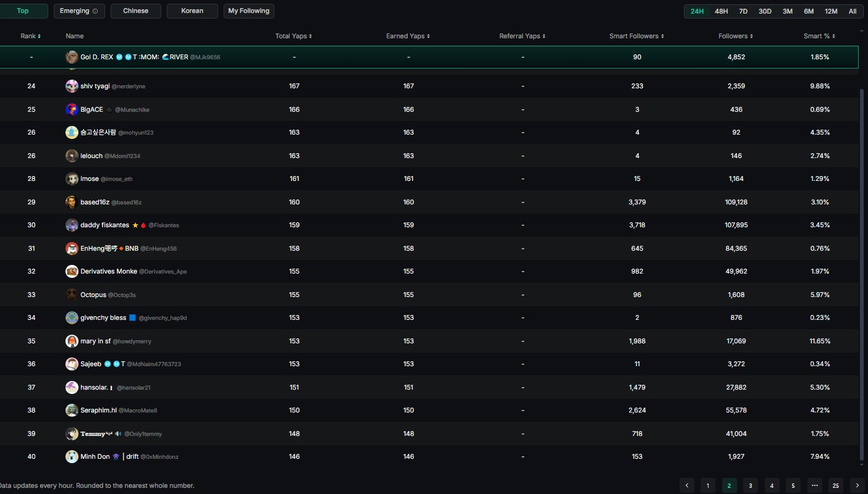Open the @nerderlyne handle
Image resolution: width=868 pixels, height=494 pixels.
129,86
